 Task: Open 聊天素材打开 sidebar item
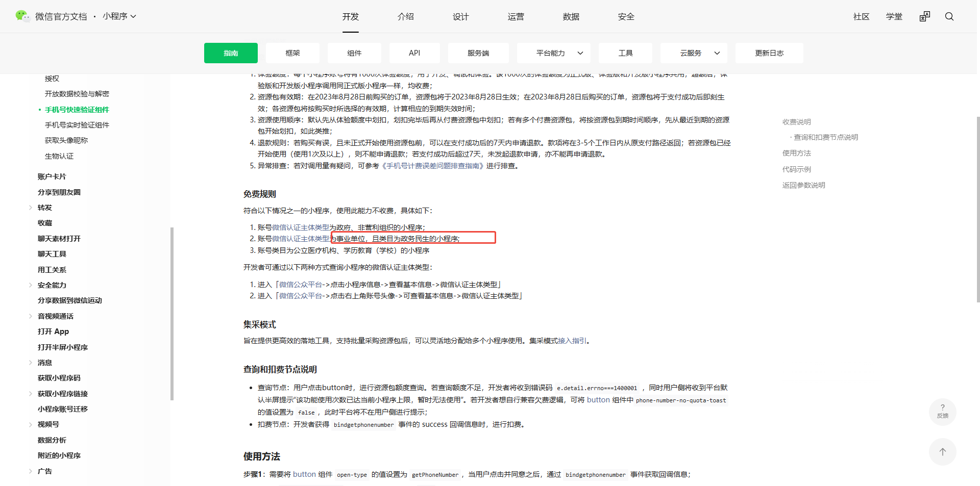[59, 239]
